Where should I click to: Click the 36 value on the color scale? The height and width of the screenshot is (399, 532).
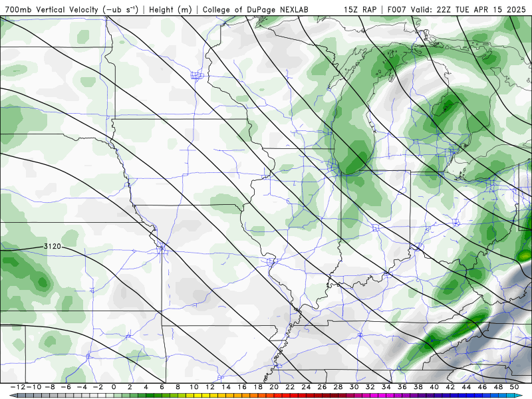(402, 387)
